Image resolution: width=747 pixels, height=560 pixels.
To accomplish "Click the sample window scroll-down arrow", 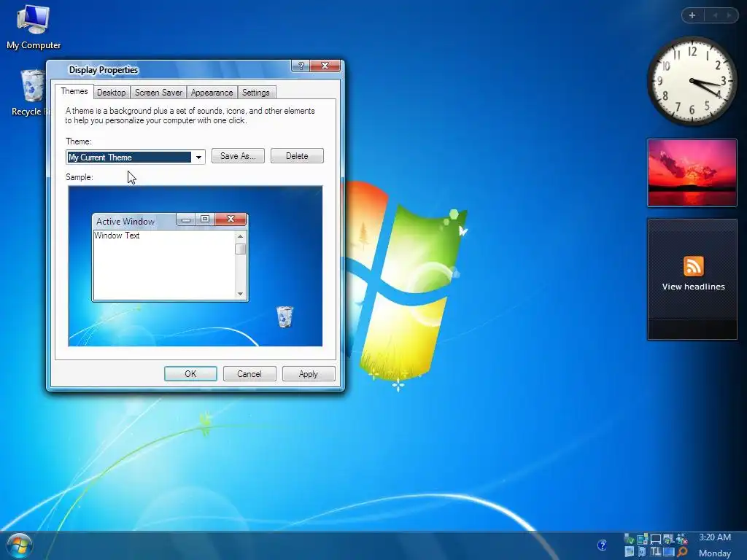I will (240, 294).
